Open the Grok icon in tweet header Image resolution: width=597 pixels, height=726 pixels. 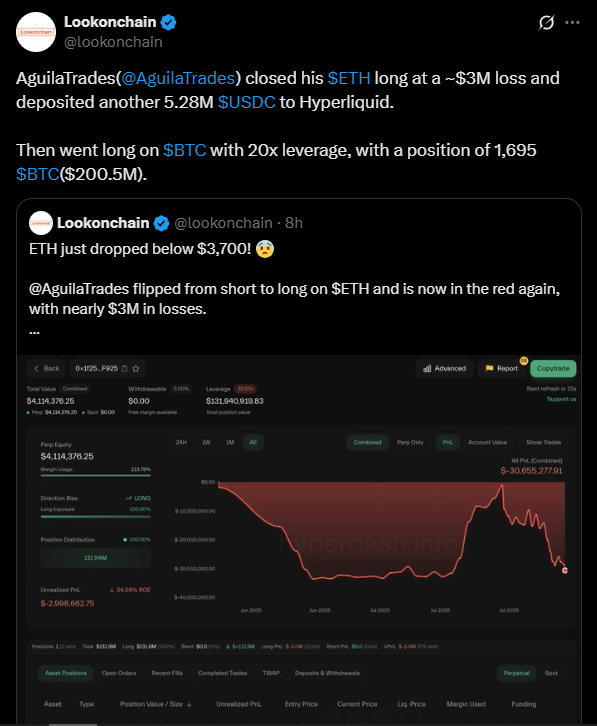(x=547, y=22)
